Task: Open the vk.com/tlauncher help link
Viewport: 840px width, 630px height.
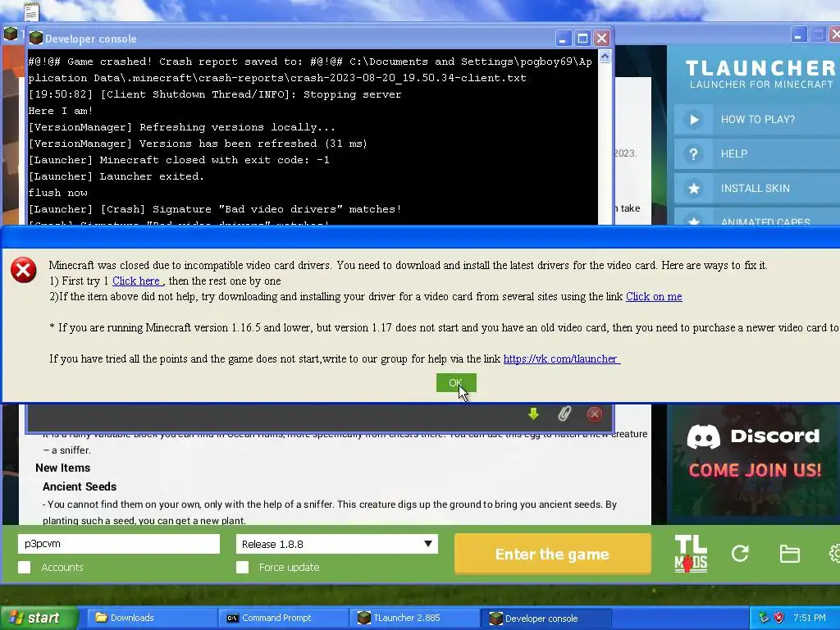Action: 561,359
